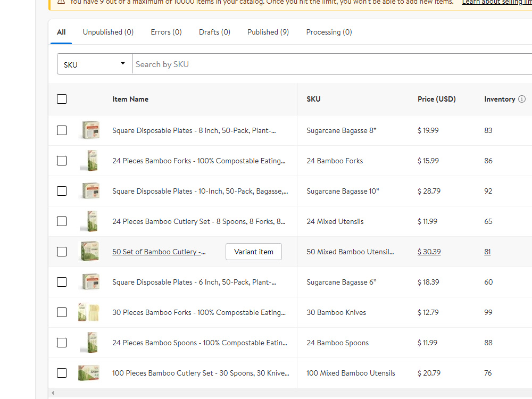Click the Square Disposable Plates - 8 inch item name

[194, 130]
